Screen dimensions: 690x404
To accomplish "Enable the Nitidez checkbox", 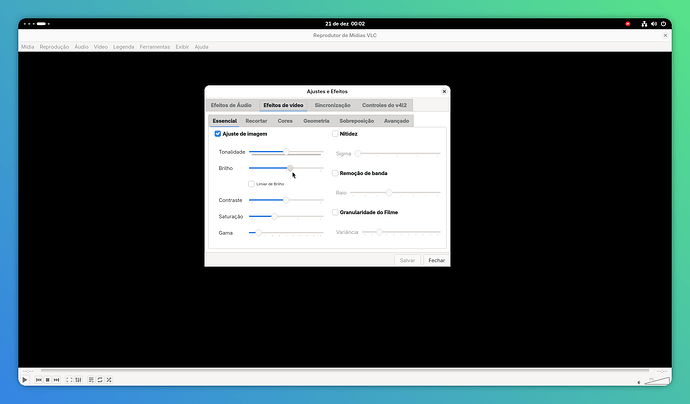I will coord(335,133).
